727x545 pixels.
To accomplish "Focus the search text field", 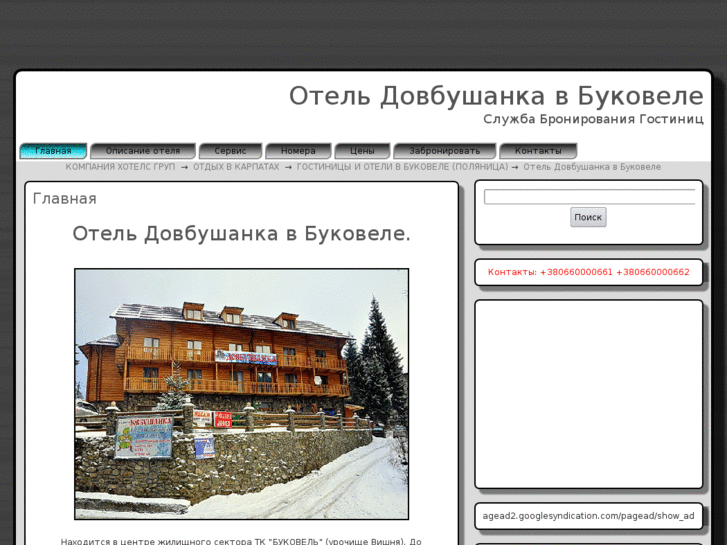I will click(x=589, y=197).
